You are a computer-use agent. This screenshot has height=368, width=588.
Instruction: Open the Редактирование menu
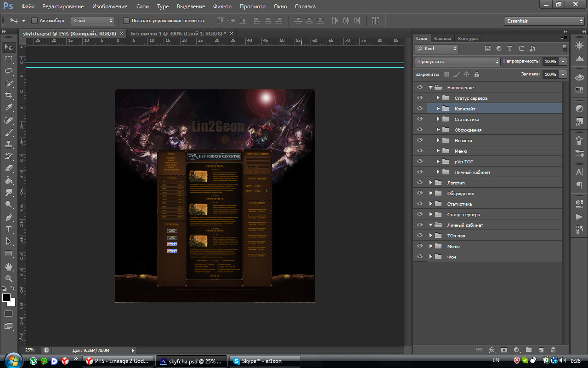(63, 6)
